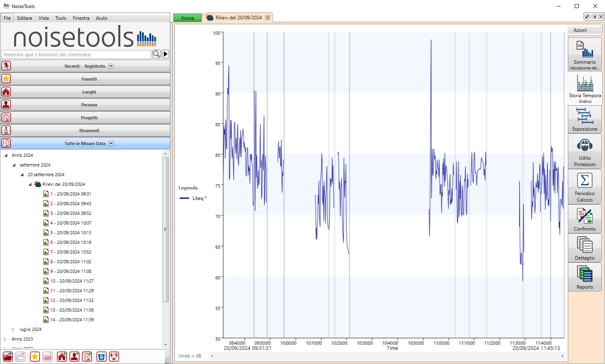Screen dimensions: 605x364
Task: Select measurement 7 - 20/09/2024 10:52
Action: point(71,252)
